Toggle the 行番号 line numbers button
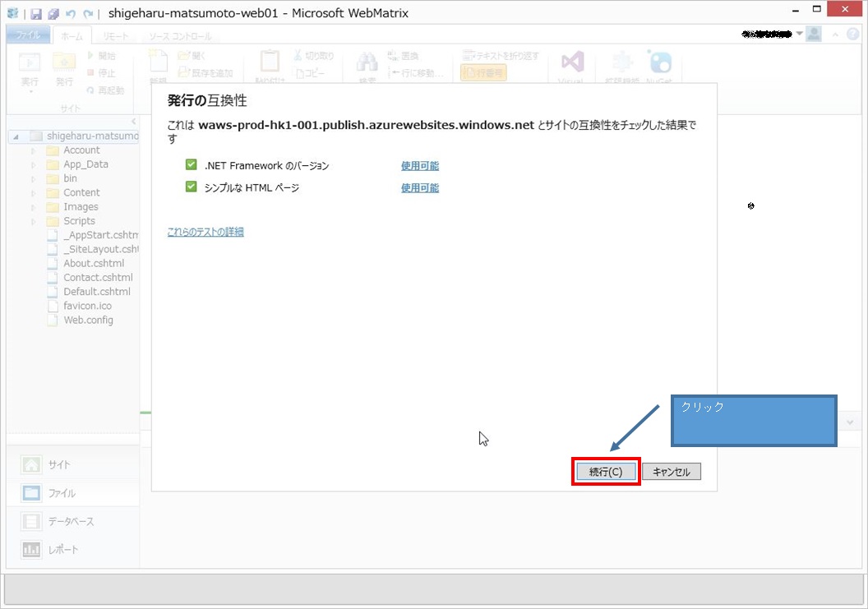This screenshot has height=609, width=868. (x=483, y=73)
